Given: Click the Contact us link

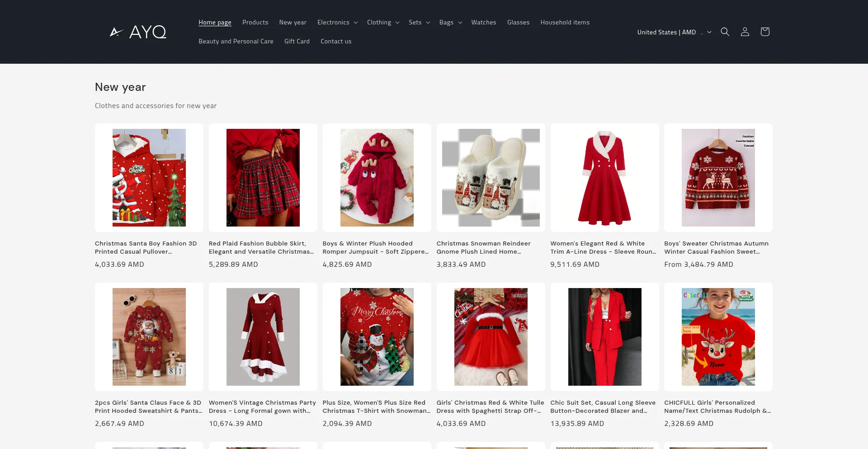Looking at the screenshot, I should [x=335, y=42].
